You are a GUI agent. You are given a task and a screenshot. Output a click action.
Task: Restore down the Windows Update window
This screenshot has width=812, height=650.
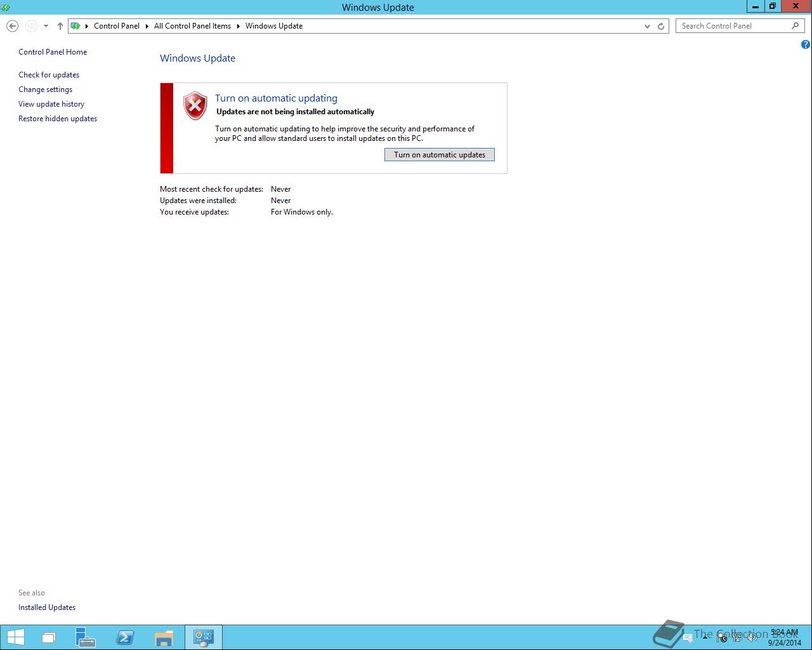[x=772, y=6]
